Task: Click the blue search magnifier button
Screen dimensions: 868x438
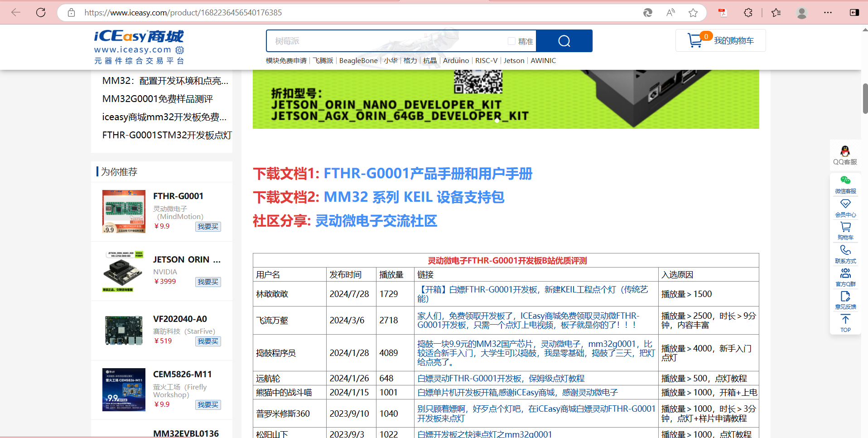Action: [x=564, y=41]
